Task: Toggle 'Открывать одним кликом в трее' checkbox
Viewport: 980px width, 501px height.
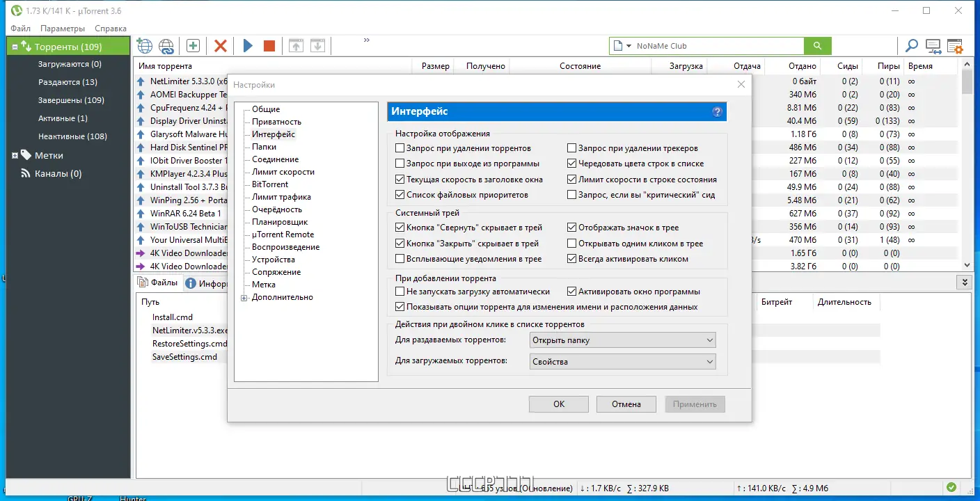Action: pos(572,244)
